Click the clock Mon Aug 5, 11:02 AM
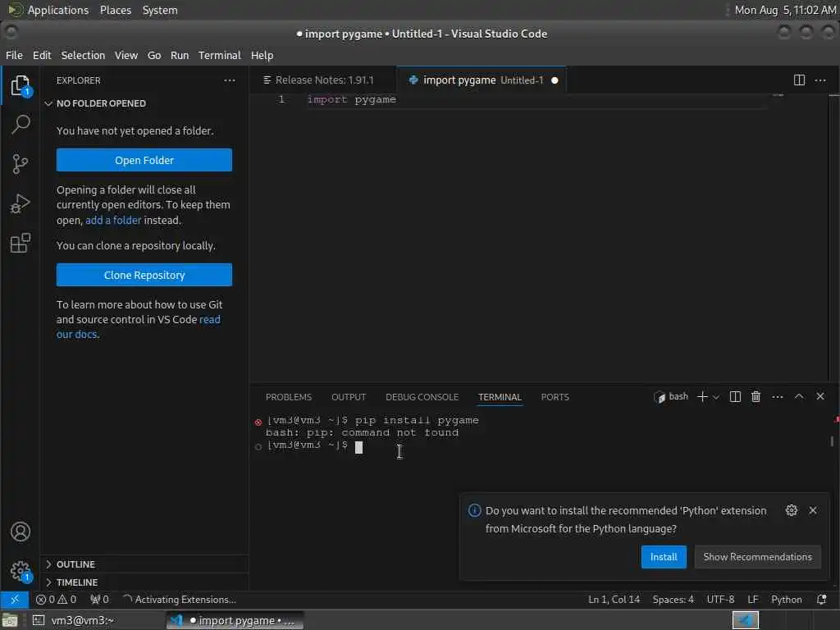This screenshot has height=630, width=840. pyautogui.click(x=785, y=10)
